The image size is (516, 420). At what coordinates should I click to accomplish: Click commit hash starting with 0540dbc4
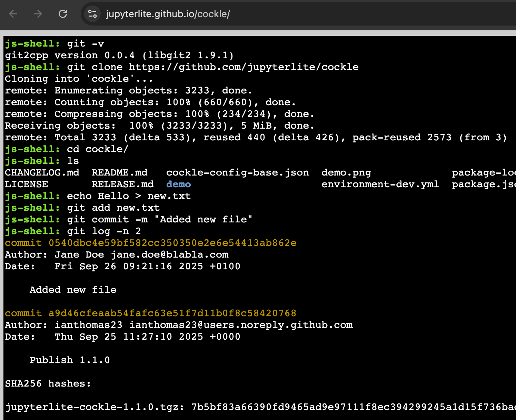(x=172, y=243)
